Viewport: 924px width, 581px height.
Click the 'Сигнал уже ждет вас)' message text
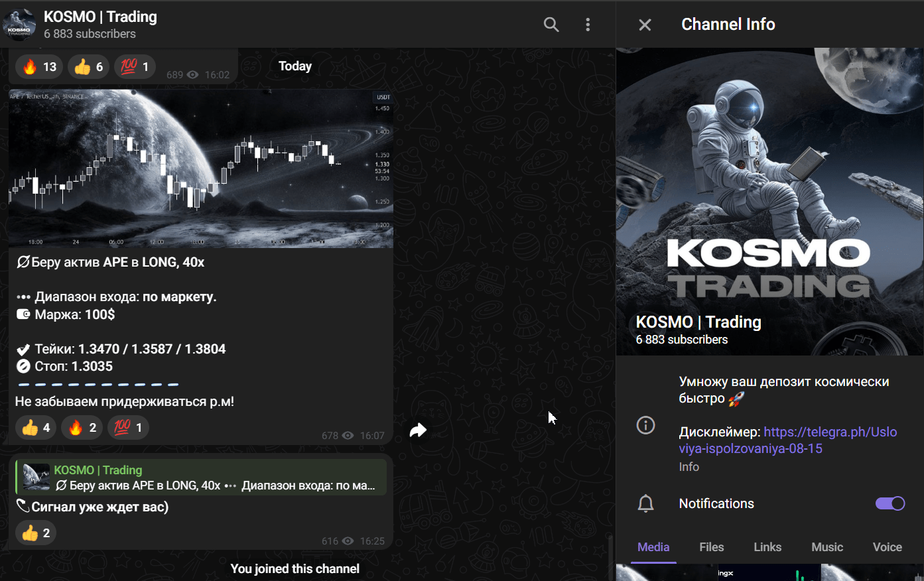92,507
